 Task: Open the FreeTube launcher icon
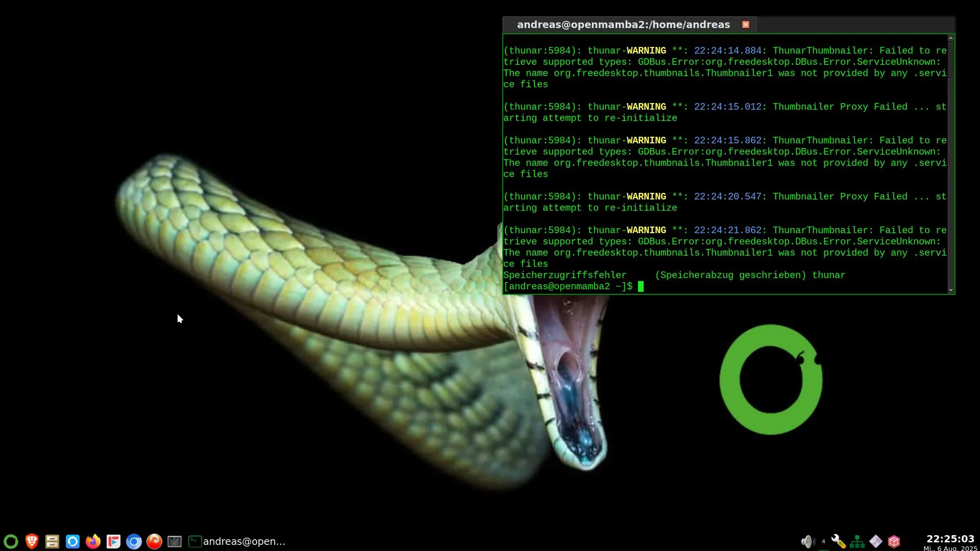pos(113,541)
